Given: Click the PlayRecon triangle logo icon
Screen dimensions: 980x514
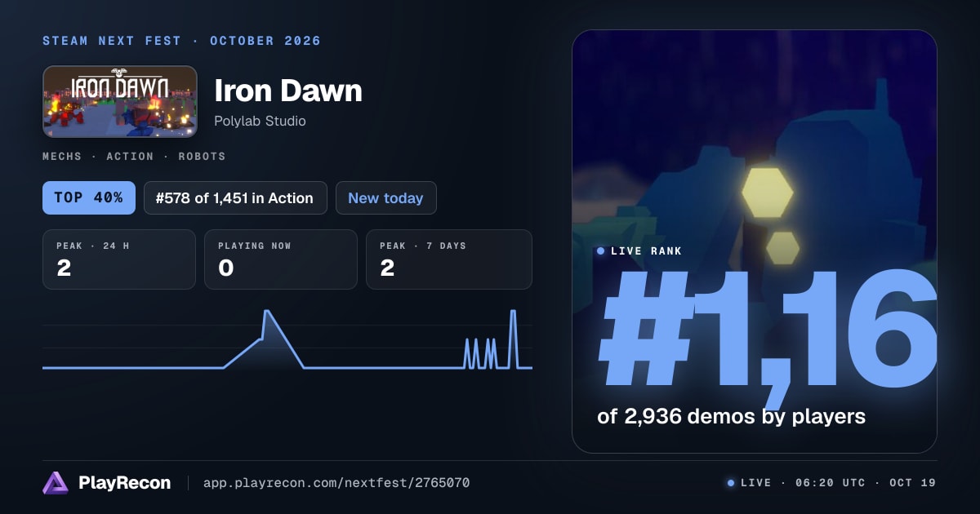Looking at the screenshot, I should point(56,483).
